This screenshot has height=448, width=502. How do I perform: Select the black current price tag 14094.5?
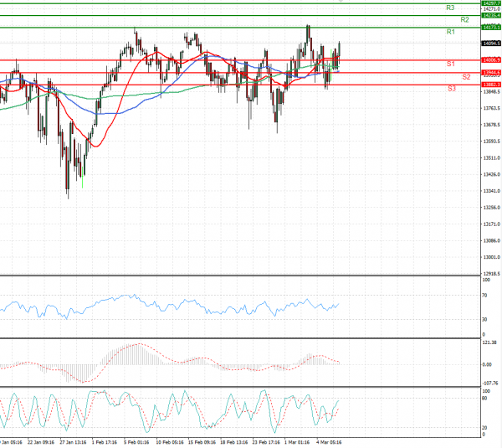click(491, 44)
